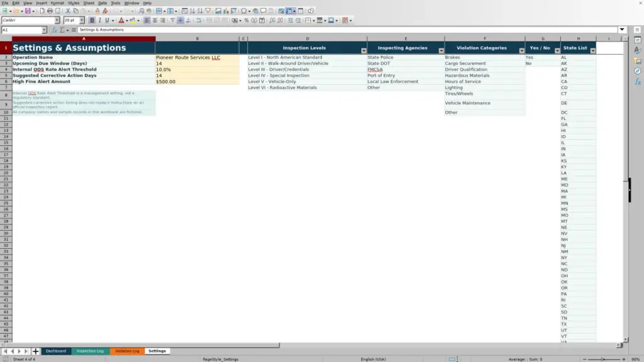The height and width of the screenshot is (362, 644).
Task: Sort ascending using the toolbar icon
Action: pos(192,11)
